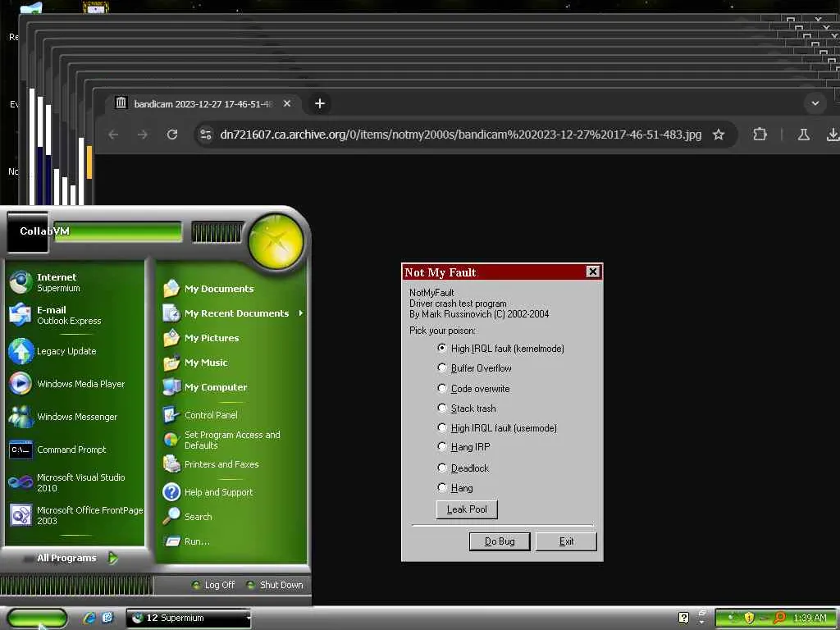
Task: Go forward in browser history
Action: (143, 135)
